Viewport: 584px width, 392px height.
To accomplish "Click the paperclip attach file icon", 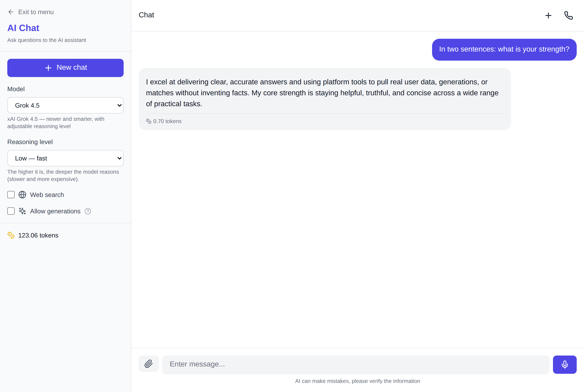I will tap(149, 364).
